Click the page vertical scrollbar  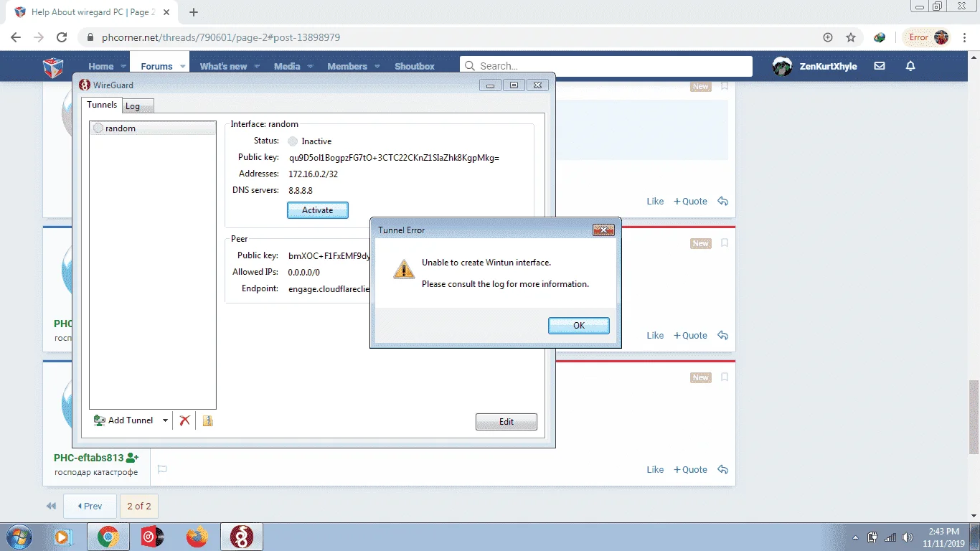tap(974, 416)
